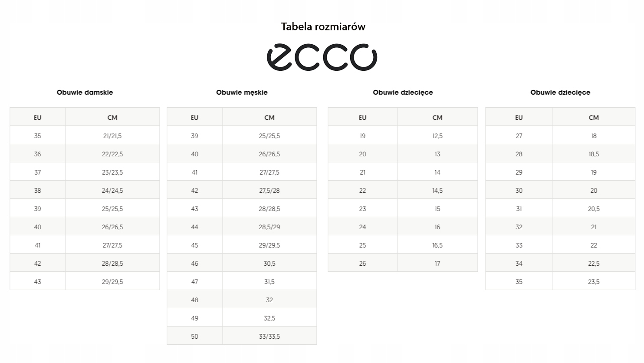Click the 12,5 cm value
Image resolution: width=644 pixels, height=363 pixels.
(x=437, y=136)
